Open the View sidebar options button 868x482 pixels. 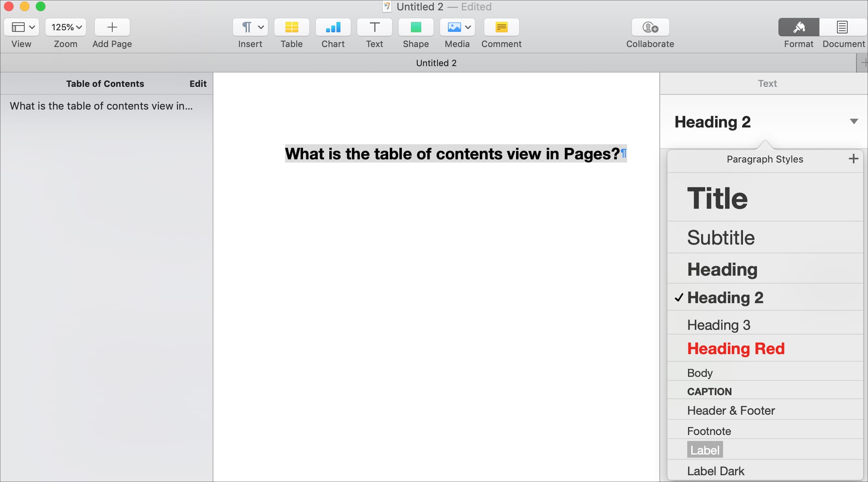[x=22, y=27]
